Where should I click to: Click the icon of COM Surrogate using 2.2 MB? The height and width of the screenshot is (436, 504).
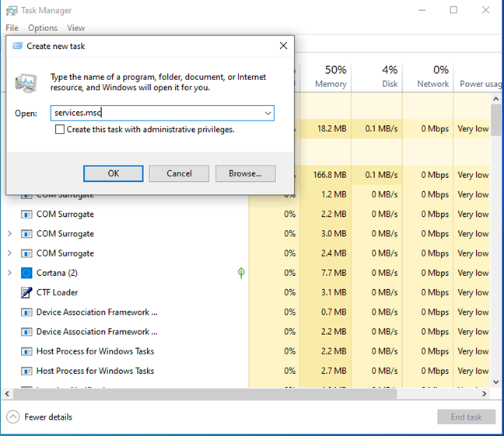(x=26, y=215)
